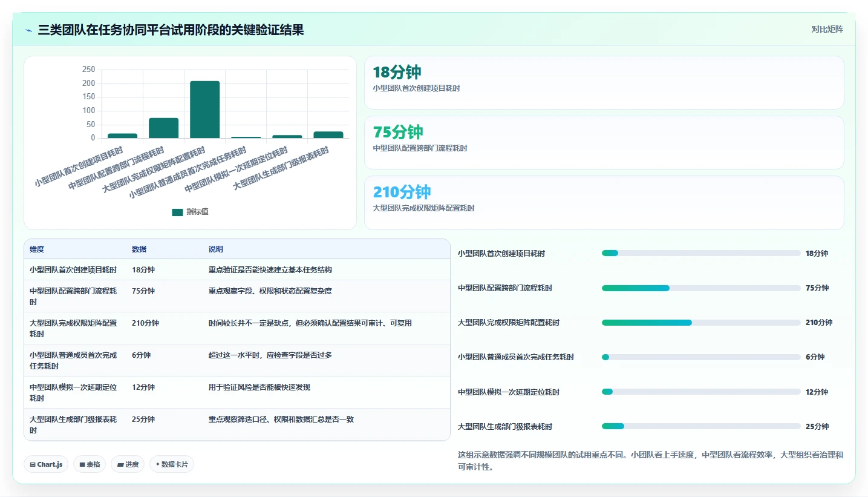
Task: Click card caption 小型团队首次创建项目耗时
Action: click(x=416, y=88)
